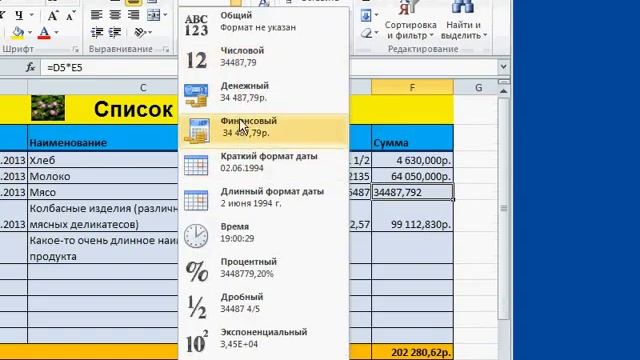Image resolution: width=640 pixels, height=360 pixels.
Task: Click the fill down arrow icon
Action: 366,16
